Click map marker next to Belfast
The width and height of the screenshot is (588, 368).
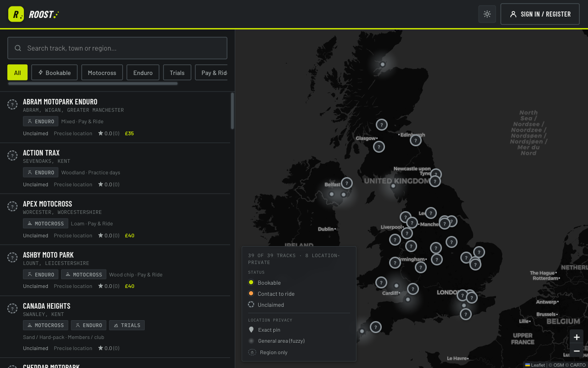[x=347, y=183]
